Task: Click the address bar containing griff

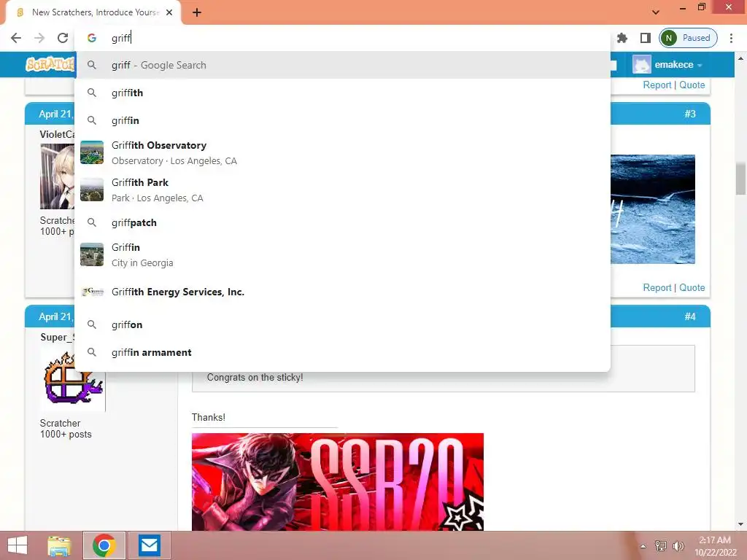Action: pos(342,38)
